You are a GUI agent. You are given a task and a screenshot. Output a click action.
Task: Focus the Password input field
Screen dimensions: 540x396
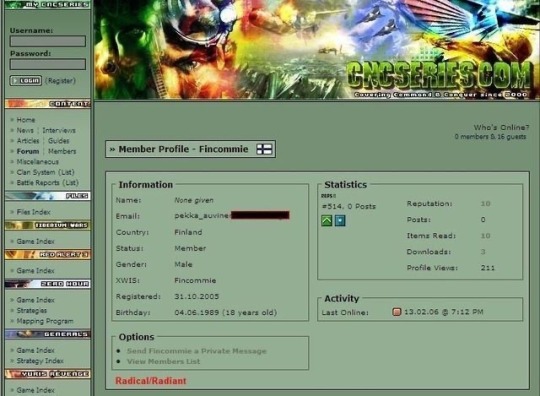(48, 64)
